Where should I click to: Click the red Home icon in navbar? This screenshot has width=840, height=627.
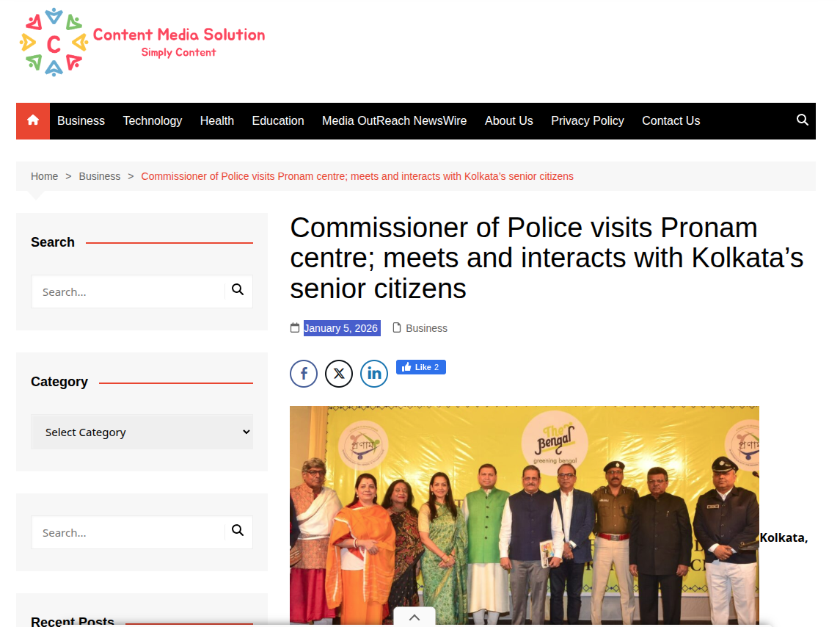click(x=33, y=120)
